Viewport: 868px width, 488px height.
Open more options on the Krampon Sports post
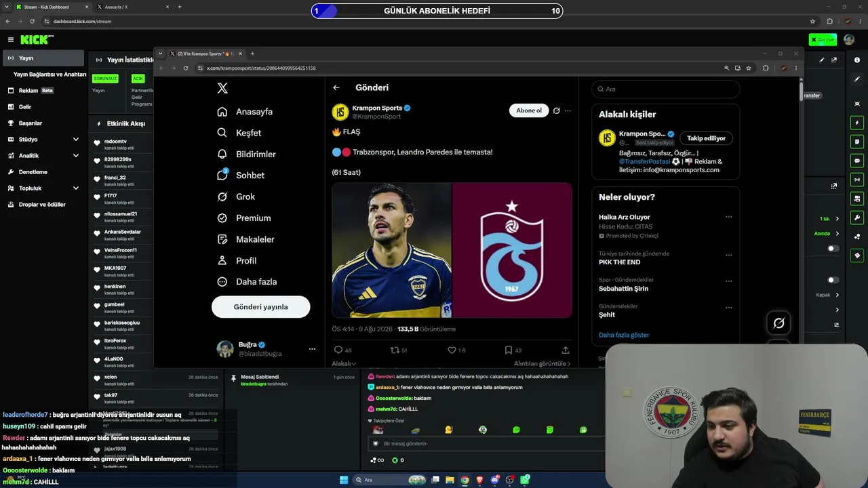(x=568, y=110)
